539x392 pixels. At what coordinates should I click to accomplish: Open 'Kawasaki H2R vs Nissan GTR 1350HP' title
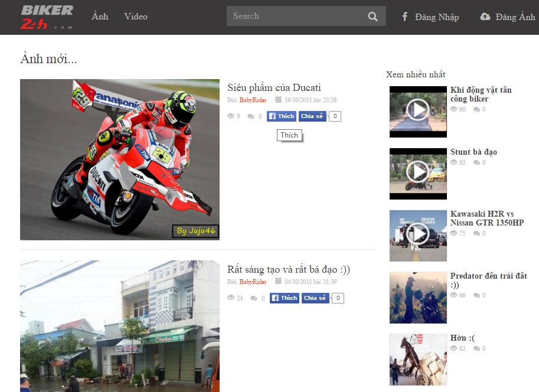coord(486,218)
